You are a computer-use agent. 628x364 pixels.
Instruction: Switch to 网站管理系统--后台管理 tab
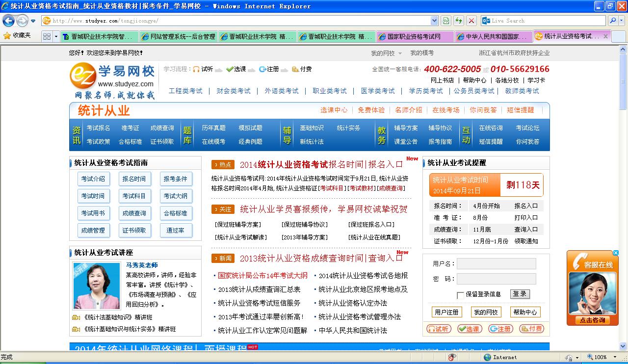point(178,36)
